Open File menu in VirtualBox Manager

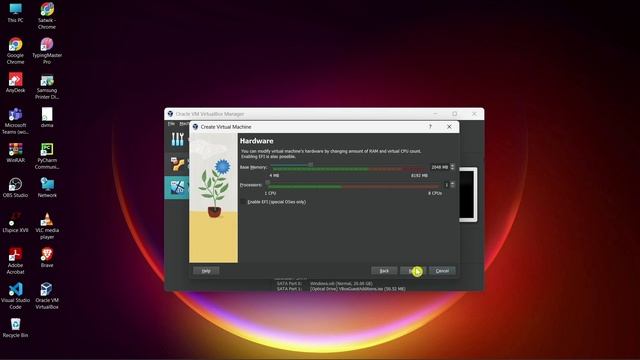point(171,124)
